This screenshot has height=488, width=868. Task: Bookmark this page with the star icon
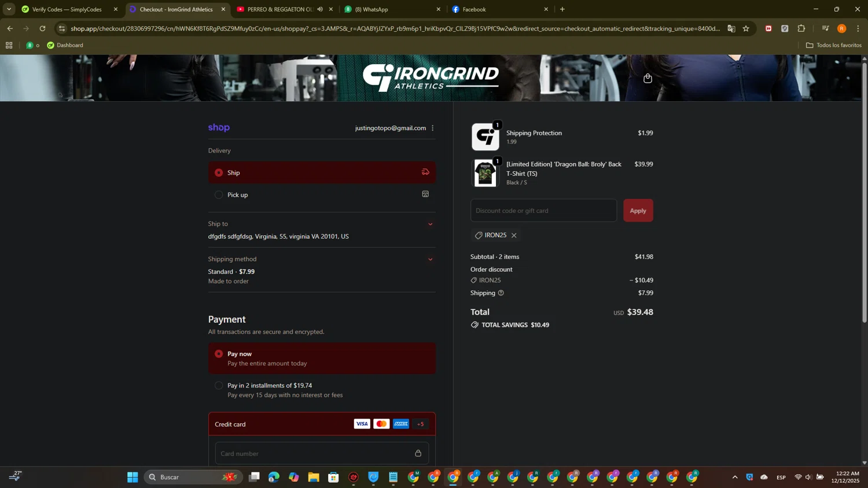point(746,28)
